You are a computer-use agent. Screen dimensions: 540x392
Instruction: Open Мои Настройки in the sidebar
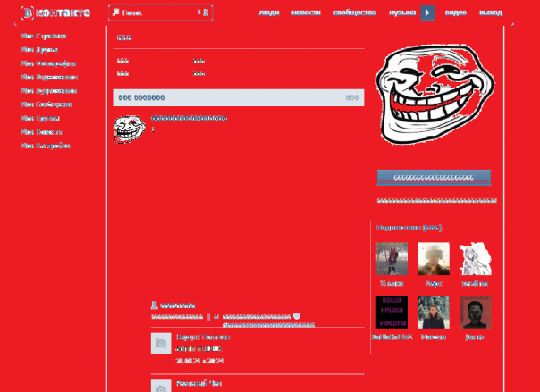point(46,146)
